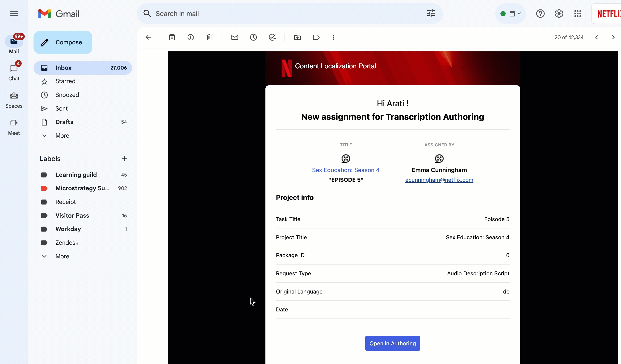Open Learning guild label

83,175
